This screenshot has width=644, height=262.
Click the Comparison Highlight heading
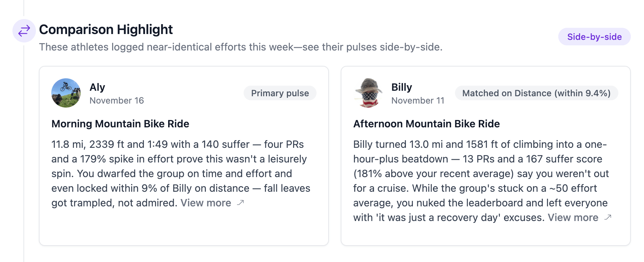(x=106, y=30)
